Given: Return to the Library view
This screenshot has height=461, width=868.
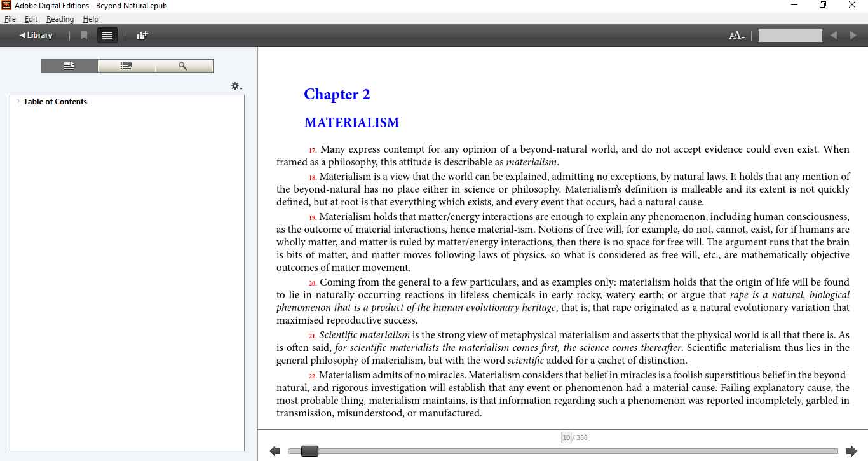Looking at the screenshot, I should [36, 35].
